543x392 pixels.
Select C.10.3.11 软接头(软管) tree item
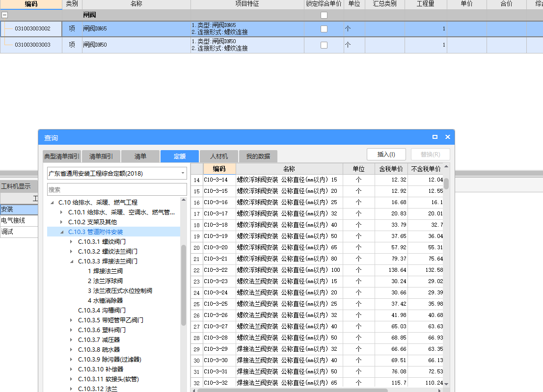(109, 379)
